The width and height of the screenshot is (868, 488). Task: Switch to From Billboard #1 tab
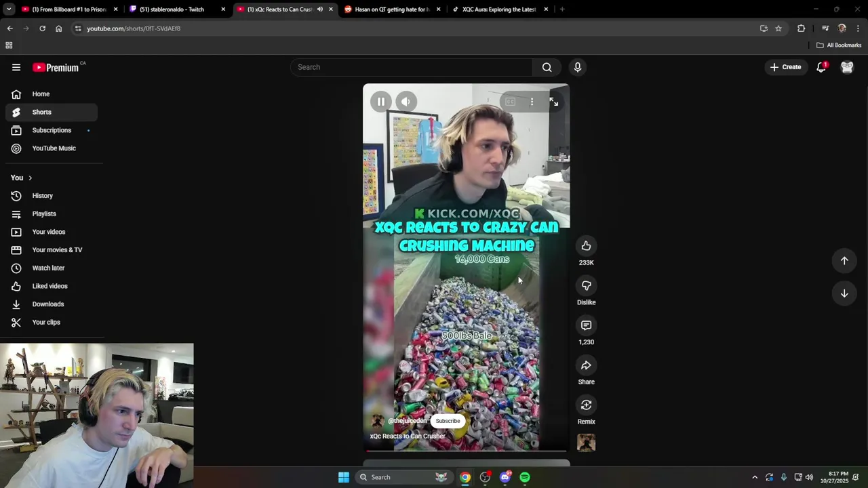[x=69, y=9]
